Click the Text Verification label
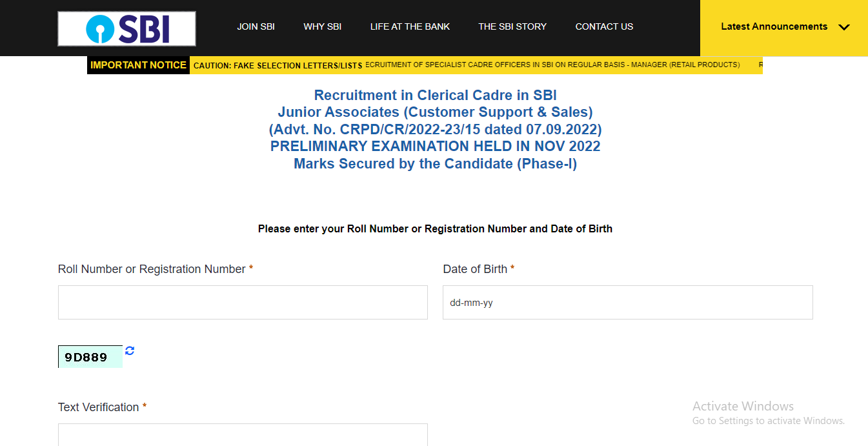 pos(99,407)
